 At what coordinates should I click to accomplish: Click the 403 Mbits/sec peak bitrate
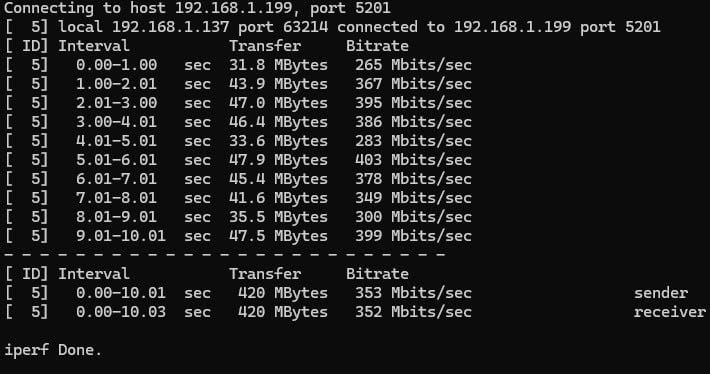[x=413, y=160]
